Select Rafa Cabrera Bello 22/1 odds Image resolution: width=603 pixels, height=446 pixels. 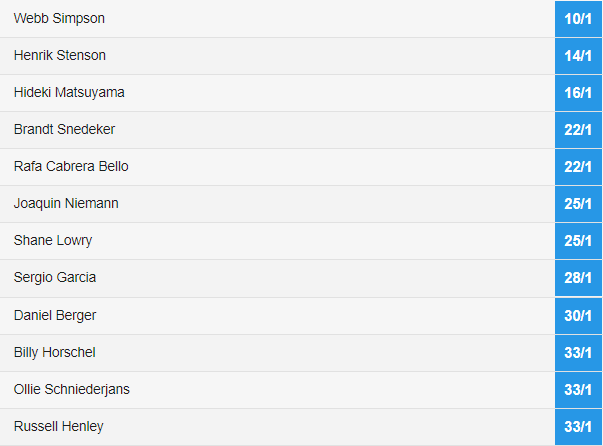click(578, 166)
